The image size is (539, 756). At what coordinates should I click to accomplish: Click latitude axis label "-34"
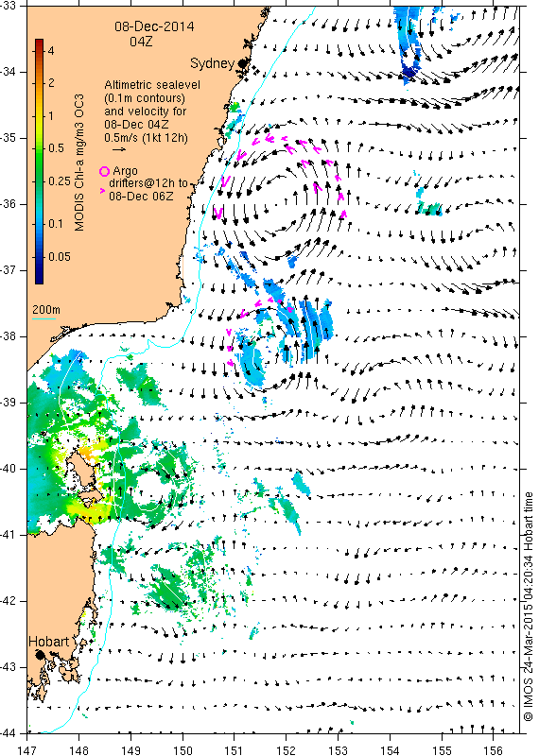pos(8,72)
